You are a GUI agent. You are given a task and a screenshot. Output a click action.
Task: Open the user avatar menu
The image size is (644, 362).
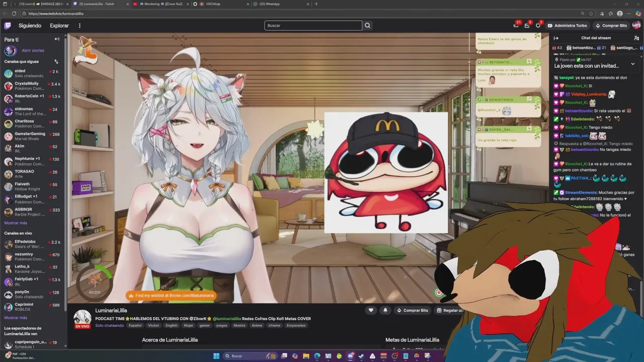click(x=636, y=26)
